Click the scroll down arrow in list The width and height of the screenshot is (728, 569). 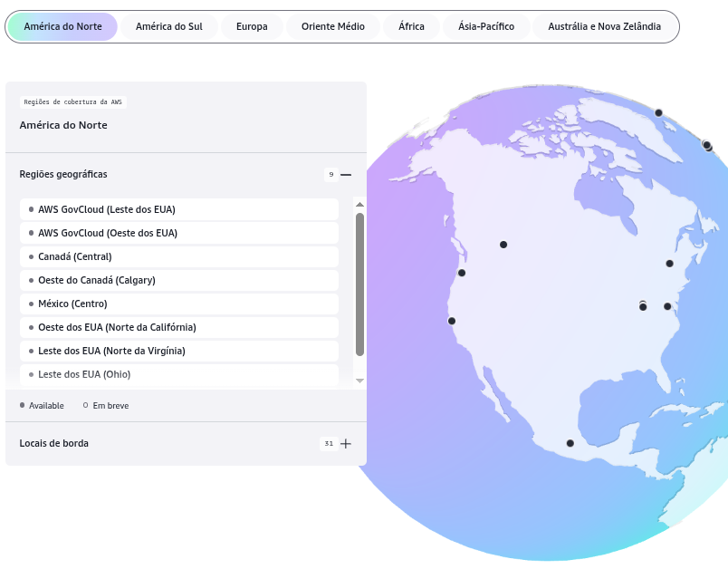(x=359, y=381)
